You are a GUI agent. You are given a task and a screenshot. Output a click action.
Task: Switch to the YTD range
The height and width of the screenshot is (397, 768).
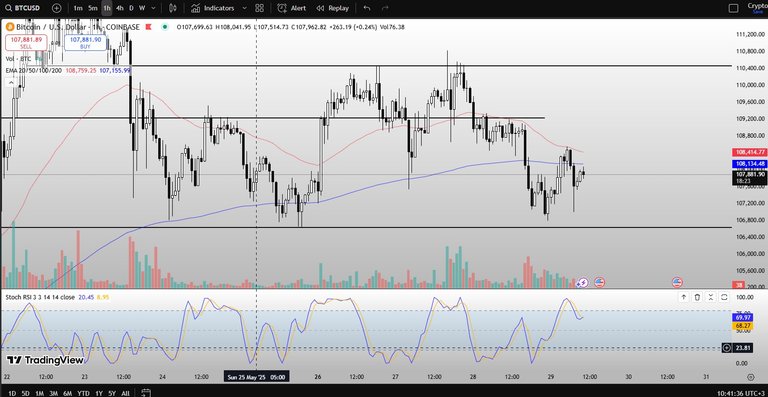point(83,393)
